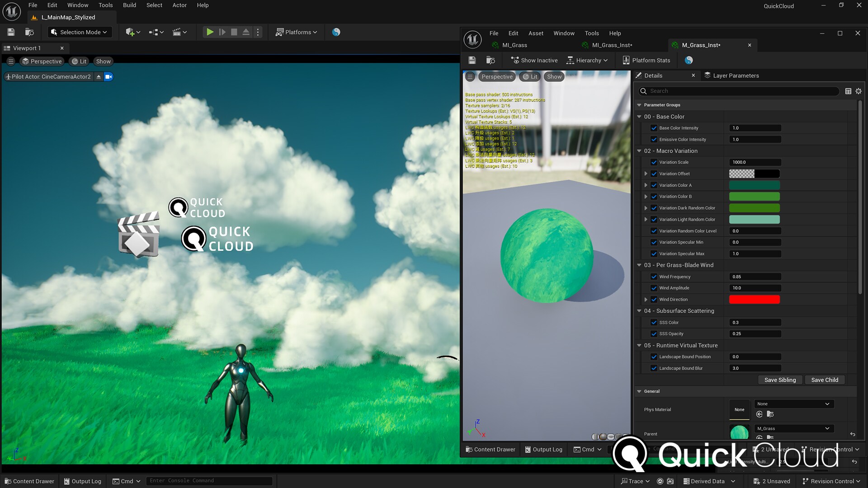
Task: Collapse the 02 - Macro Variation group
Action: click(x=639, y=151)
